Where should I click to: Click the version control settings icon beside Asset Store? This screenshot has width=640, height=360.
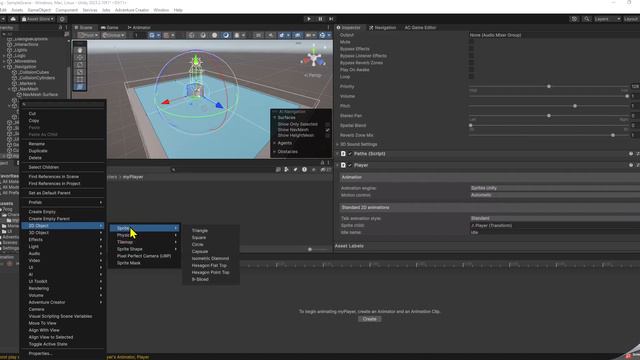62,19
